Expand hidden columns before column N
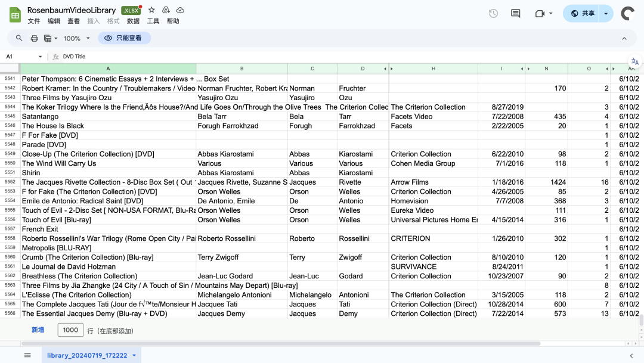Viewport: 644px width, 363px height. click(x=528, y=69)
